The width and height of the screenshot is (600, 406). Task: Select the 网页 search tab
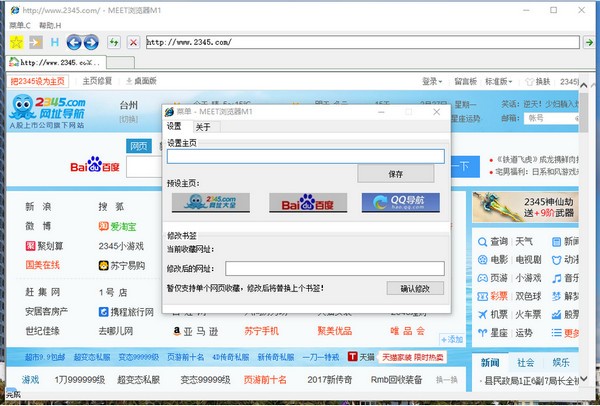click(139, 146)
